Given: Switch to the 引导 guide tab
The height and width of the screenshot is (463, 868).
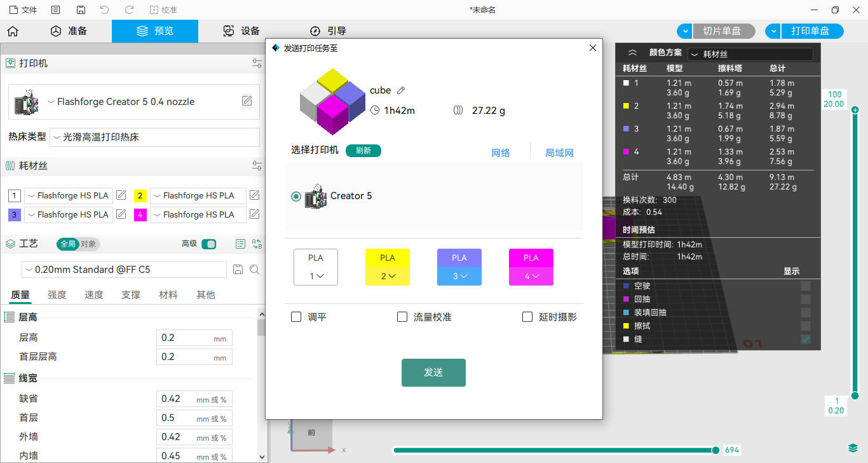Looking at the screenshot, I should coord(328,31).
